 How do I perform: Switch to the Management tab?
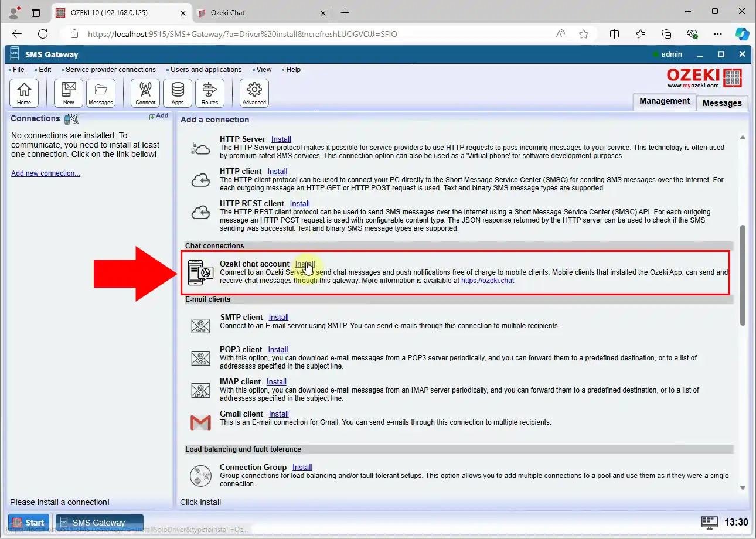665,101
